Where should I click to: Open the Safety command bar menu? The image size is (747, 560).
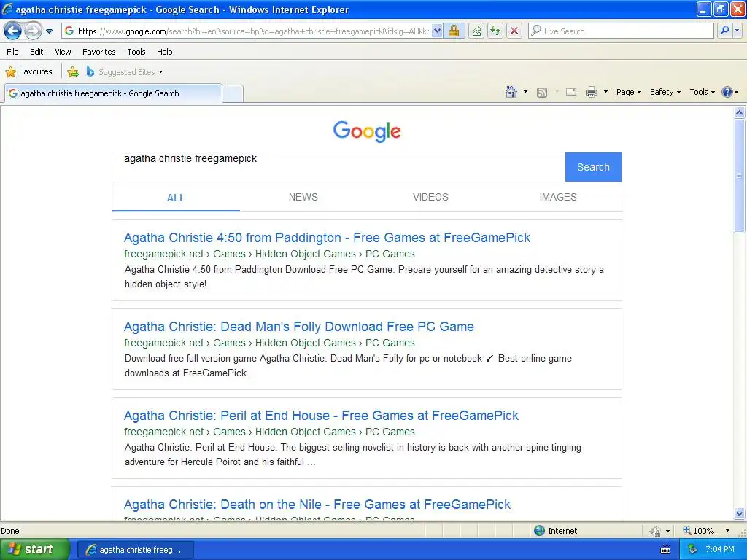point(665,93)
